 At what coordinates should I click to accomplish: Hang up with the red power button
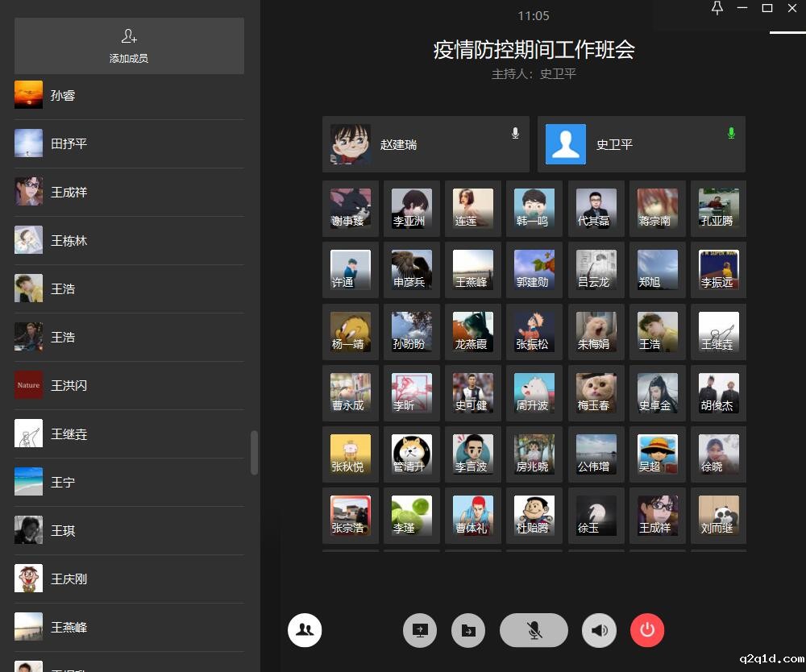(x=647, y=630)
